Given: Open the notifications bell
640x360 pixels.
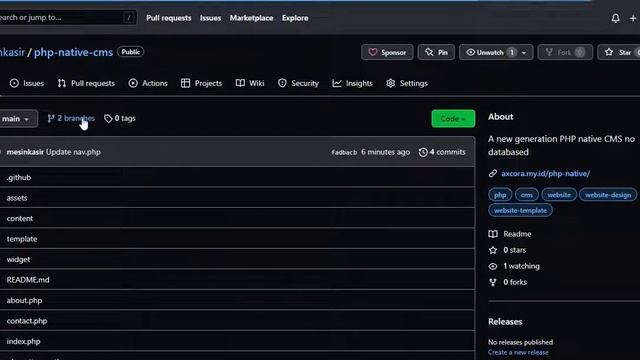Looking at the screenshot, I should pyautogui.click(x=616, y=18).
